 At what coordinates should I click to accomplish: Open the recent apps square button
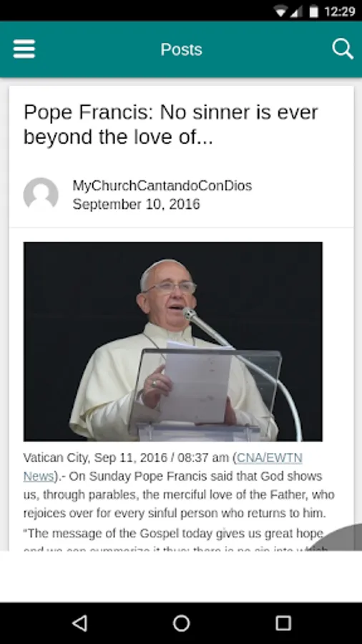(283, 623)
